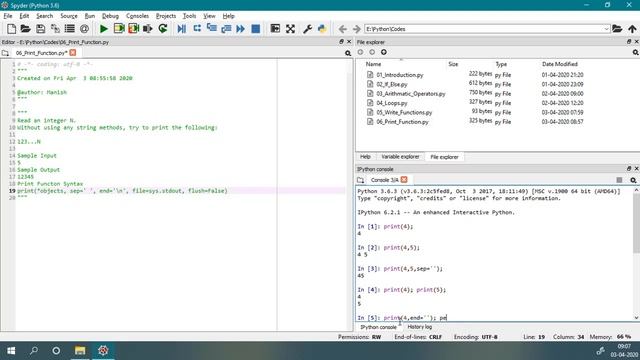
Task: Change to parent directory up arrow
Action: 632,29
